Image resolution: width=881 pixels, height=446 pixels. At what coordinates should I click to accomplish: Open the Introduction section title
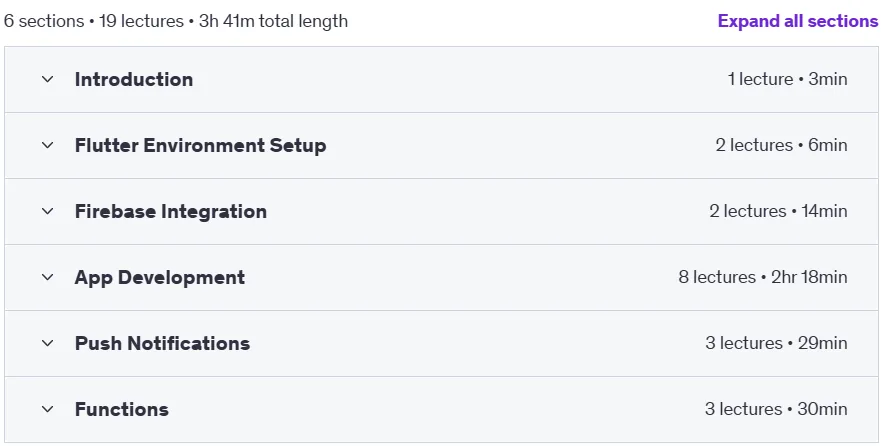(x=134, y=79)
